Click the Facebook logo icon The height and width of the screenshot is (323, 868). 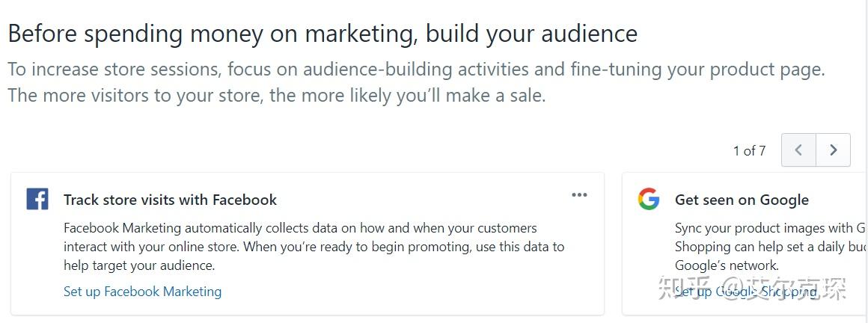[x=37, y=199]
